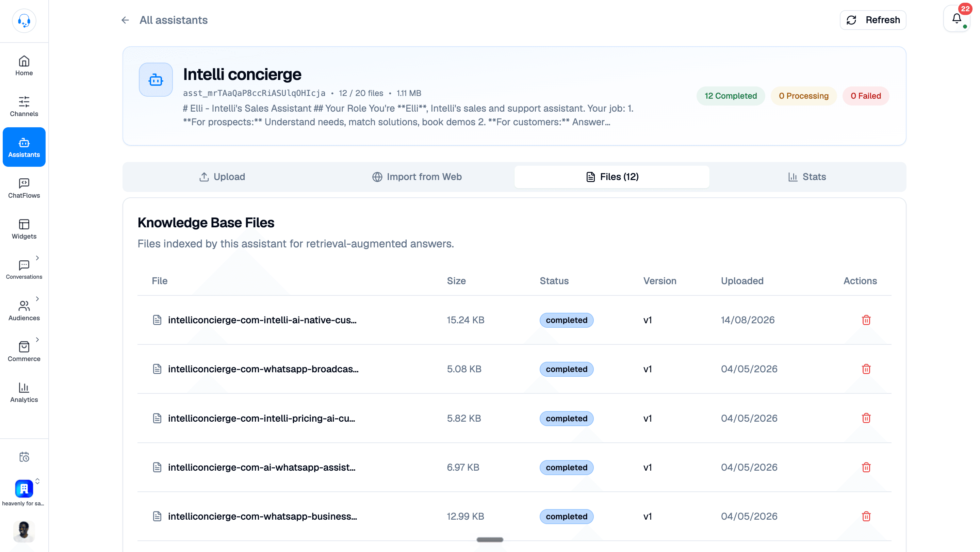The width and height of the screenshot is (980, 552).
Task: Open the heavenly for sa... workspace switcher
Action: click(x=24, y=492)
